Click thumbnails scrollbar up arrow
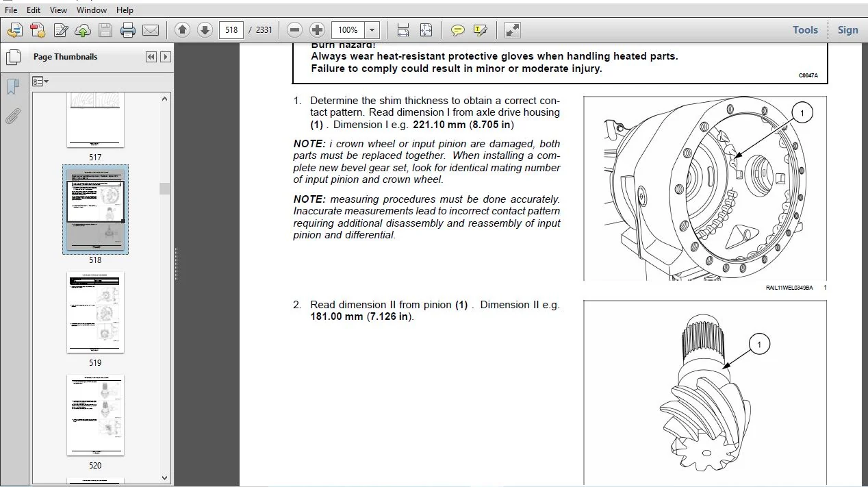Viewport: 868px width, 487px height. tap(165, 99)
